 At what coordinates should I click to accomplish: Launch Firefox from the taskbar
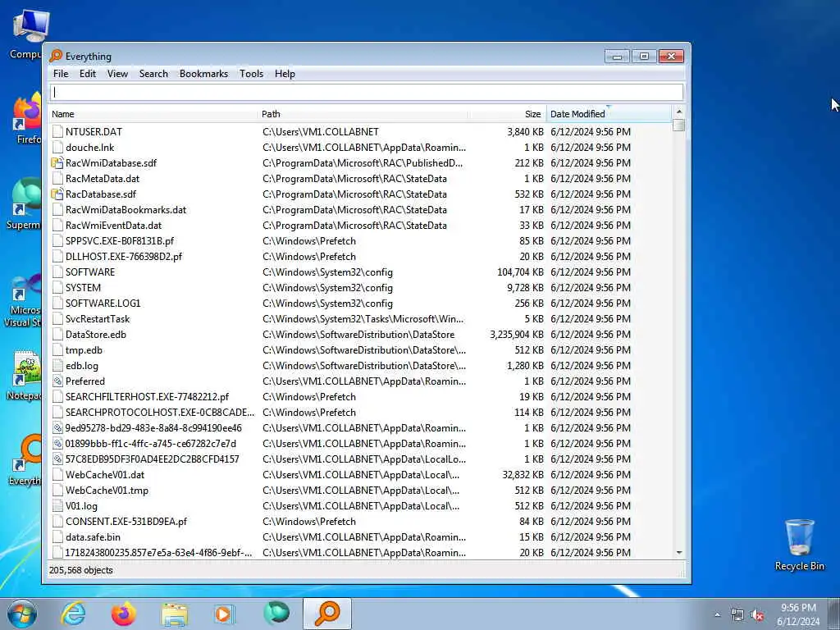tap(123, 614)
